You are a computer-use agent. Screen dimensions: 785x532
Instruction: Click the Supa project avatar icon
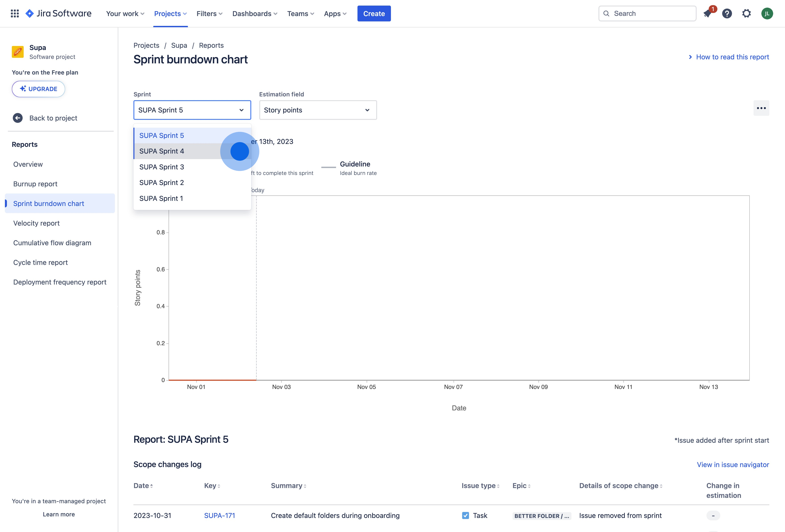[x=18, y=52]
